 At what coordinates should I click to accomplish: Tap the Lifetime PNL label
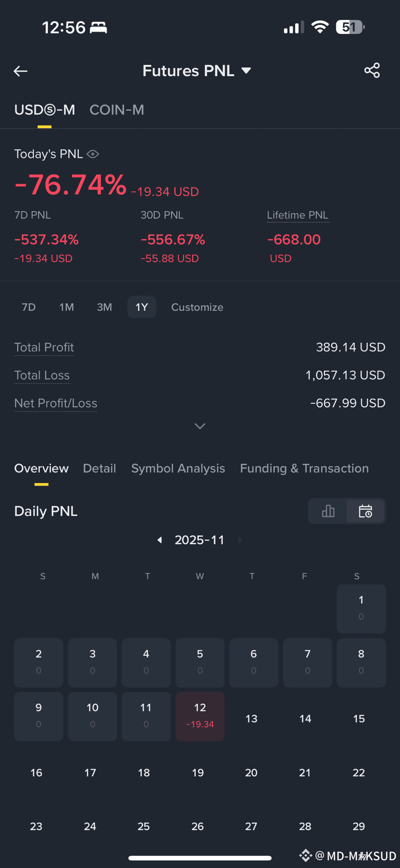coord(298,215)
